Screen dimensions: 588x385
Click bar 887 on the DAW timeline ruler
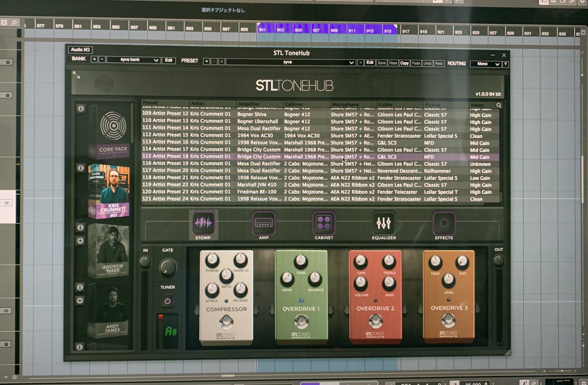pos(134,27)
